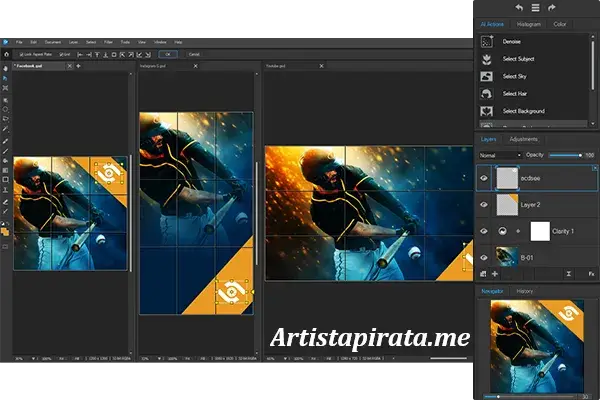
Task: Open Youtube document zoom dropdown arrow
Action: point(285,359)
